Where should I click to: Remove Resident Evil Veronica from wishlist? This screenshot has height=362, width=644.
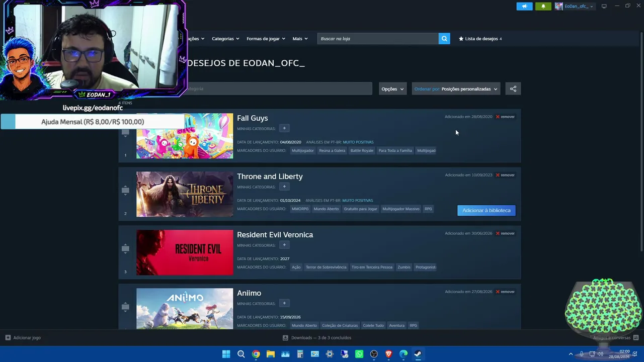click(x=505, y=233)
